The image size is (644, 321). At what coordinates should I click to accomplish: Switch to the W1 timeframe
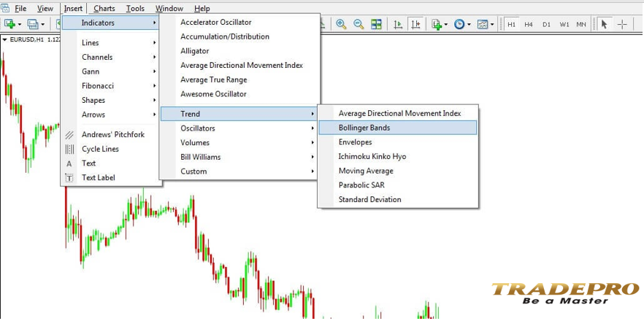(x=564, y=25)
